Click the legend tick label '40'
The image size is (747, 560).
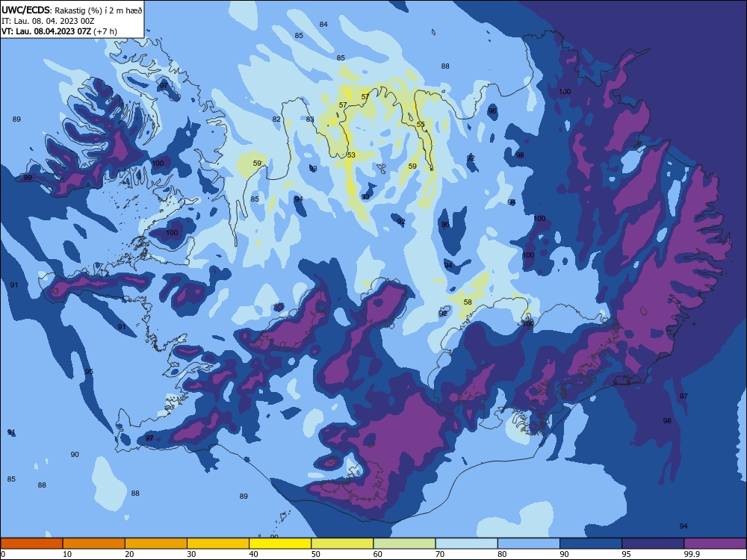[254, 554]
